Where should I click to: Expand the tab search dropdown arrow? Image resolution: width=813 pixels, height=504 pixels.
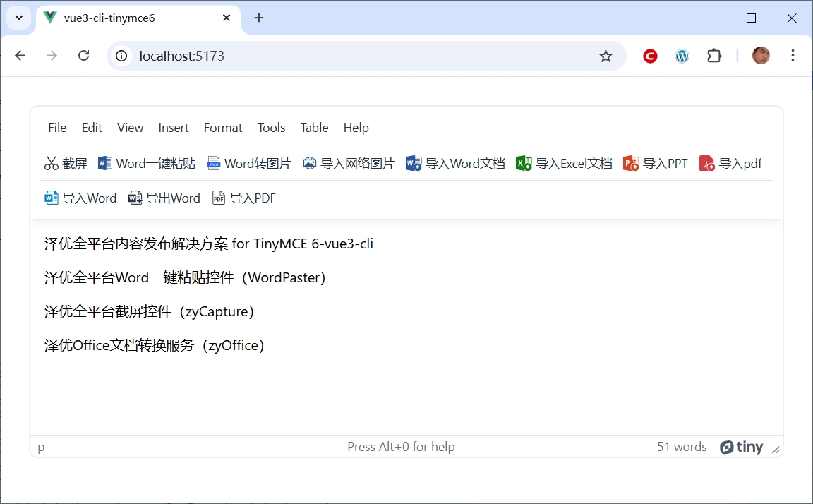tap(19, 18)
